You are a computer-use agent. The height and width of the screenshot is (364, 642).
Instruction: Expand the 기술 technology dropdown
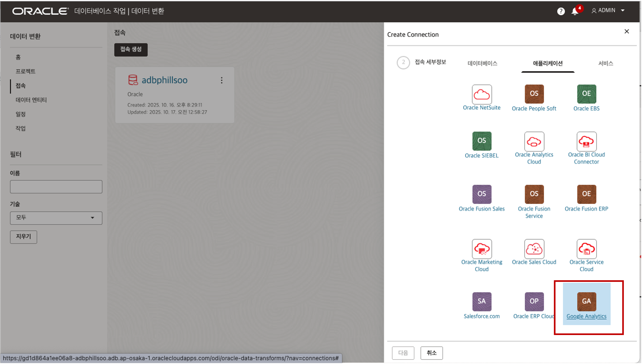56,218
